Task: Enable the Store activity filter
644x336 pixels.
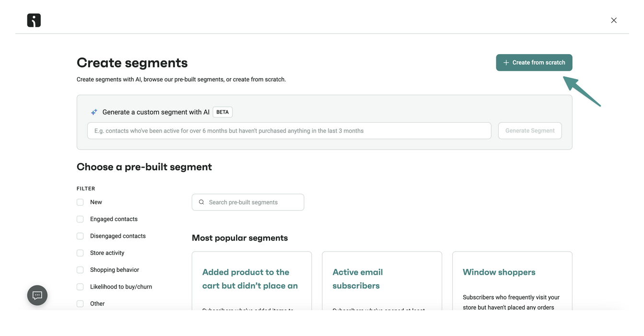Action: (x=80, y=253)
